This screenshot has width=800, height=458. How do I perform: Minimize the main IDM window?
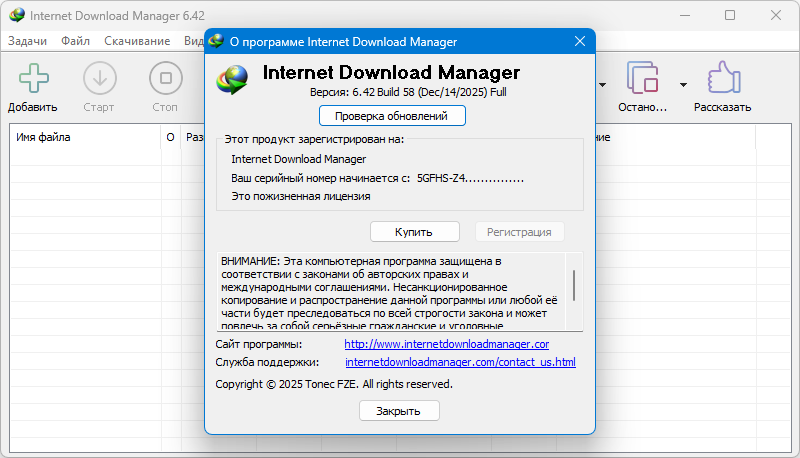[685, 15]
